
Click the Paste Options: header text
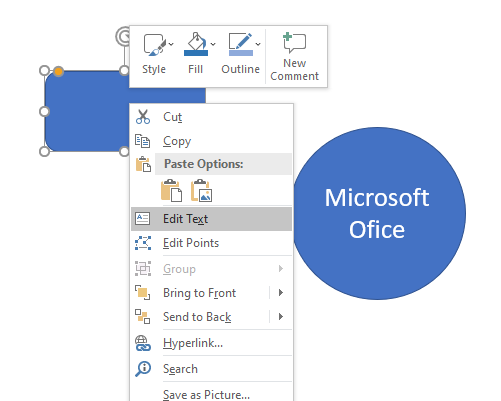pos(204,164)
